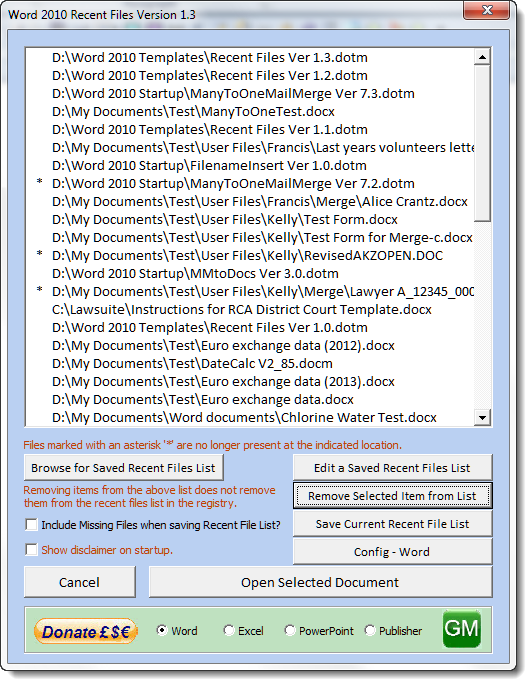Screen dimensions: 532x686
Task: Click the file list scroll up arrow
Action: click(x=483, y=57)
